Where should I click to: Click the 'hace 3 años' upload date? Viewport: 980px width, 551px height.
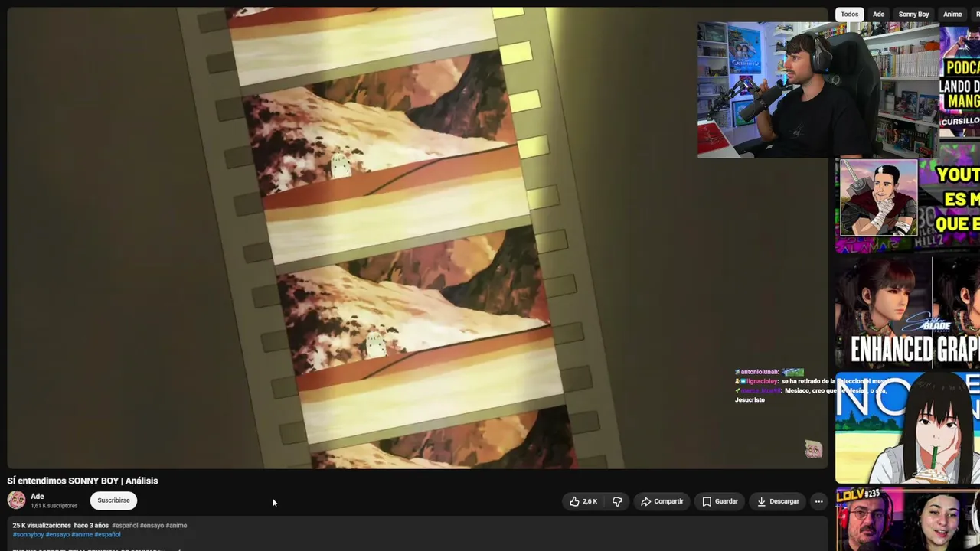pos(91,525)
